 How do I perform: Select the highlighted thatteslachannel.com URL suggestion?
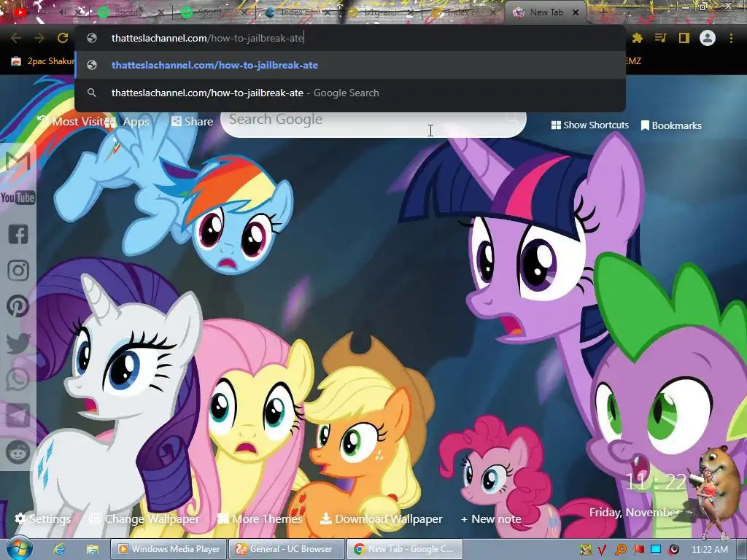350,65
